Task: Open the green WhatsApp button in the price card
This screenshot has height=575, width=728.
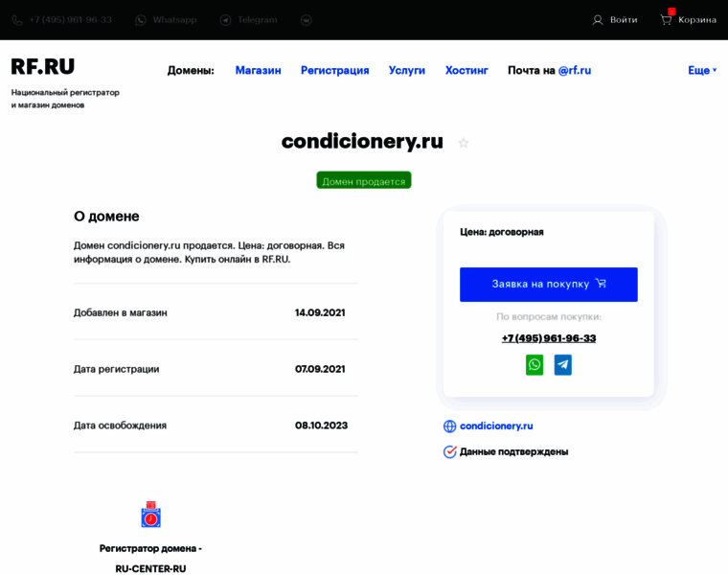Action: coord(535,364)
